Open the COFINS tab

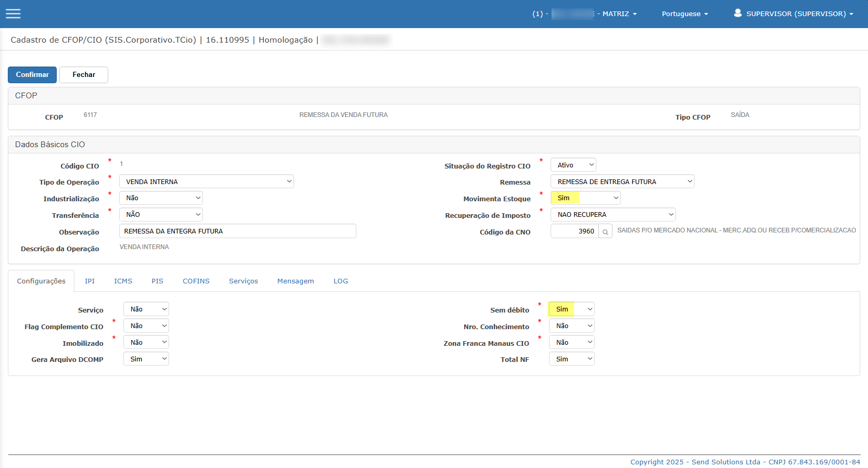click(196, 281)
